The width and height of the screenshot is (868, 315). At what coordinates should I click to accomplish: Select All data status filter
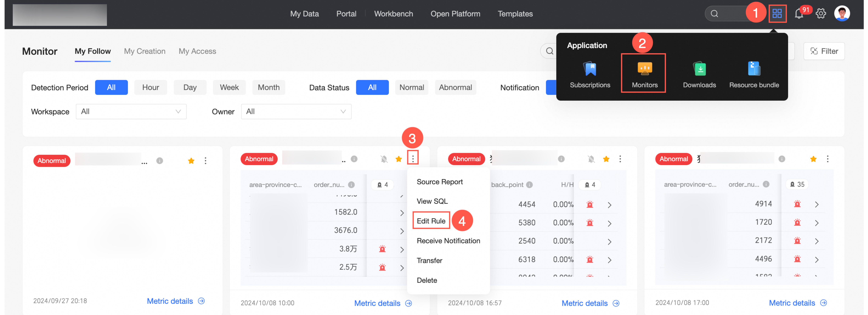pos(372,88)
